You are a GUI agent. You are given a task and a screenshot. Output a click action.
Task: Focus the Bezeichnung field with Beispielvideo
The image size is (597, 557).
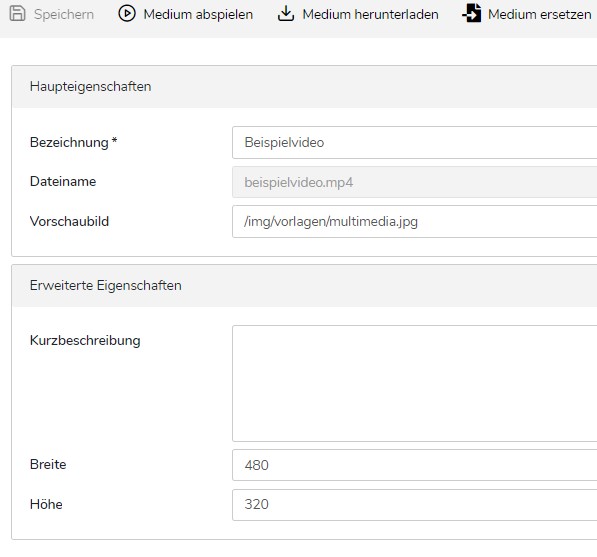(415, 142)
